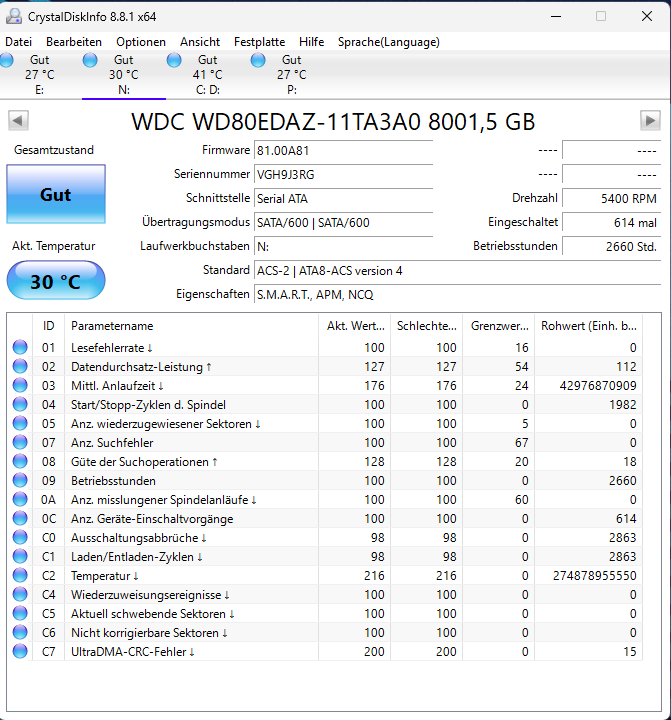The width and height of the screenshot is (671, 720).
Task: Click the status orb for Datendurchsatz-Leistung row
Action: [x=20, y=366]
